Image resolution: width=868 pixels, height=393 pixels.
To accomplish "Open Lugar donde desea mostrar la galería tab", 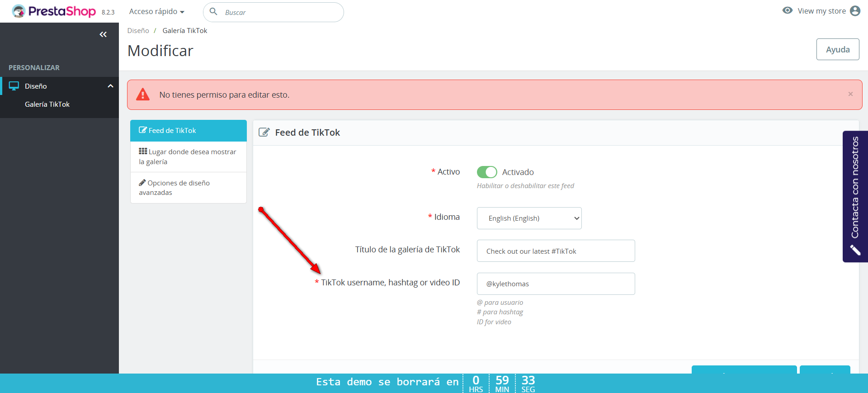I will click(189, 157).
